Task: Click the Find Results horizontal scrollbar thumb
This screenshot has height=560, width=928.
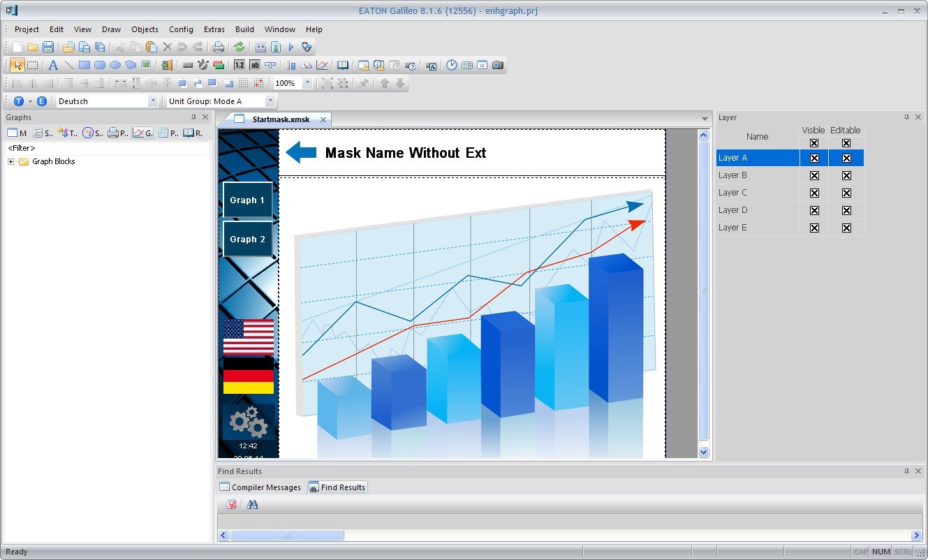Action: pos(287,536)
